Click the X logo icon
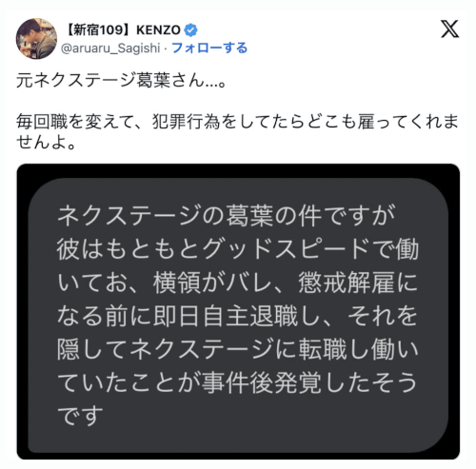The height and width of the screenshot is (469, 476). click(449, 29)
